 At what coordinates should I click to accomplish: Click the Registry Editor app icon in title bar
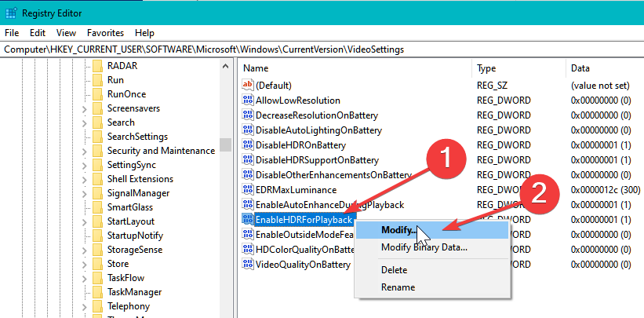(x=10, y=13)
